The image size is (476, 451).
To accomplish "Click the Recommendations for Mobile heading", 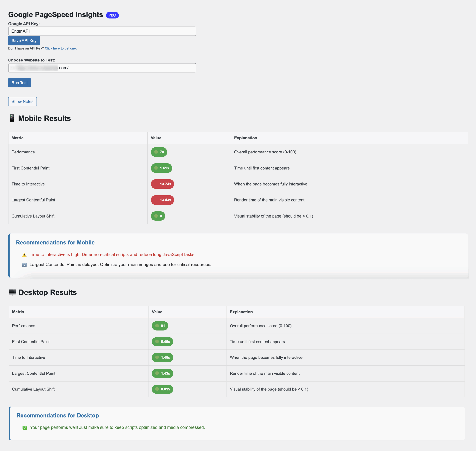I will [55, 243].
